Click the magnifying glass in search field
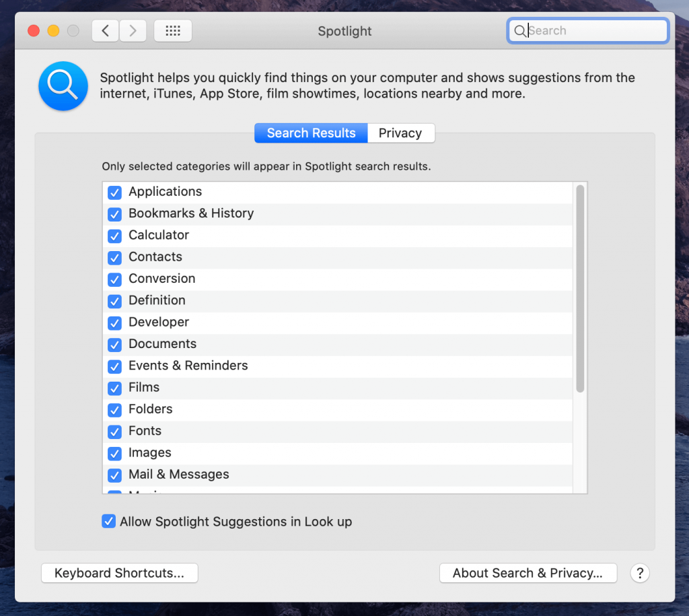This screenshot has height=616, width=689. pos(519,31)
